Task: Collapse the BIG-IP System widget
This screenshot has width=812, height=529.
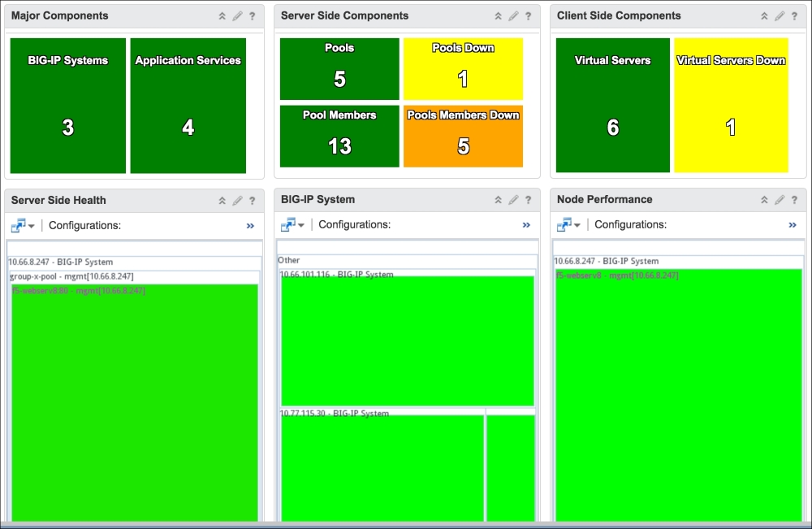Action: pos(499,199)
